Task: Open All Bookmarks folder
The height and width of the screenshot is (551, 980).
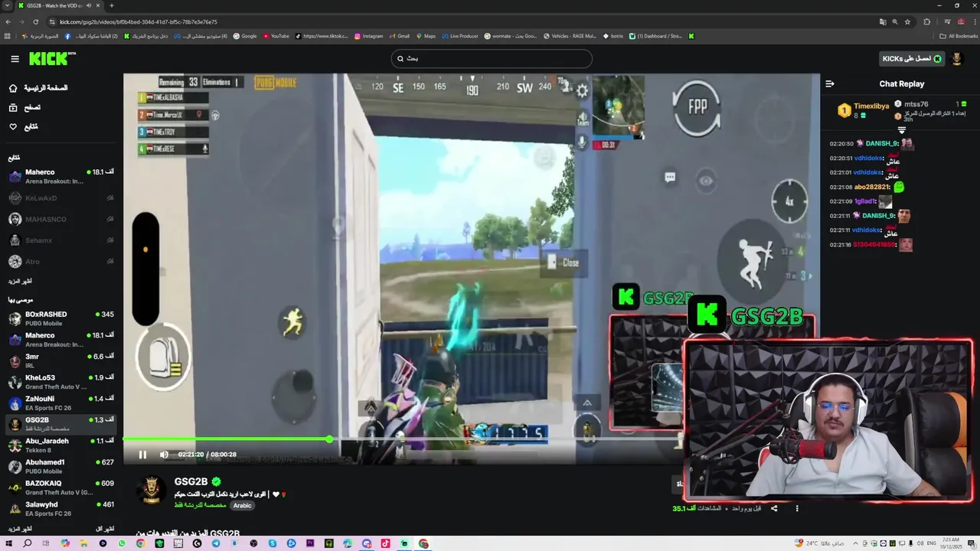Action: tap(959, 36)
